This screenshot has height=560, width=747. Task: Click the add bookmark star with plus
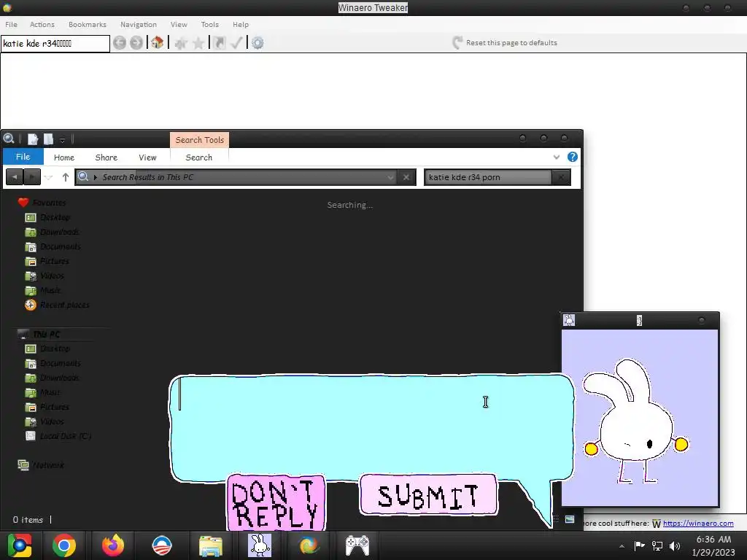181,43
